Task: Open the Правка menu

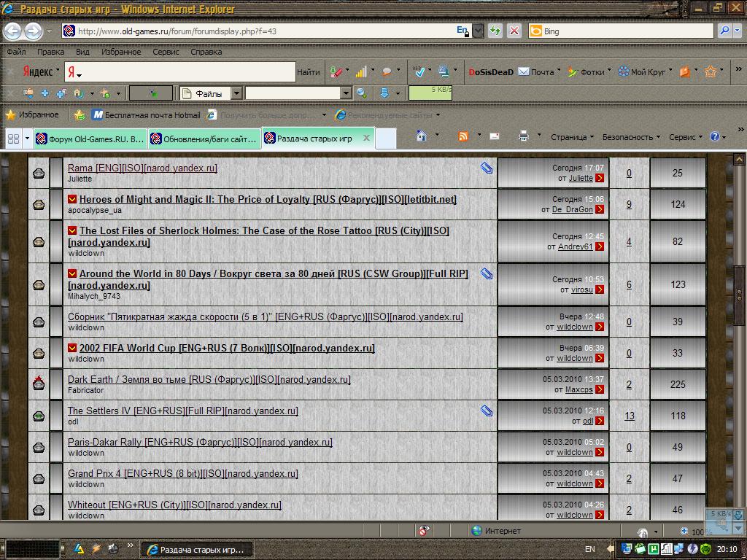Action: click(50, 52)
